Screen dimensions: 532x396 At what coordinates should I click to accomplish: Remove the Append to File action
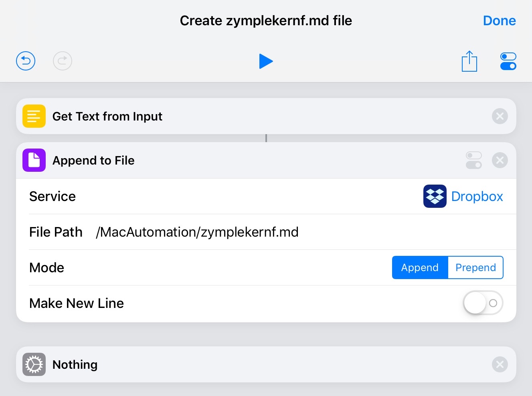[500, 160]
